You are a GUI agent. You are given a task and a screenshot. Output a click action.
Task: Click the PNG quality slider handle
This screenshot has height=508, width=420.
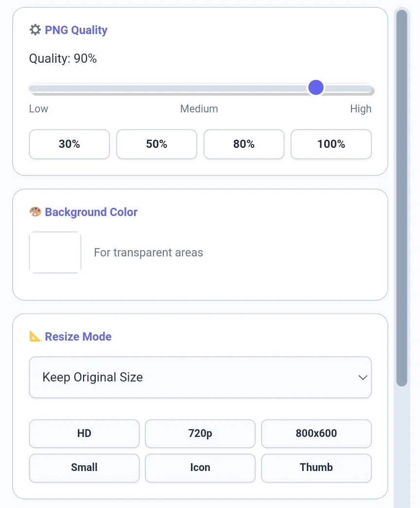click(316, 88)
